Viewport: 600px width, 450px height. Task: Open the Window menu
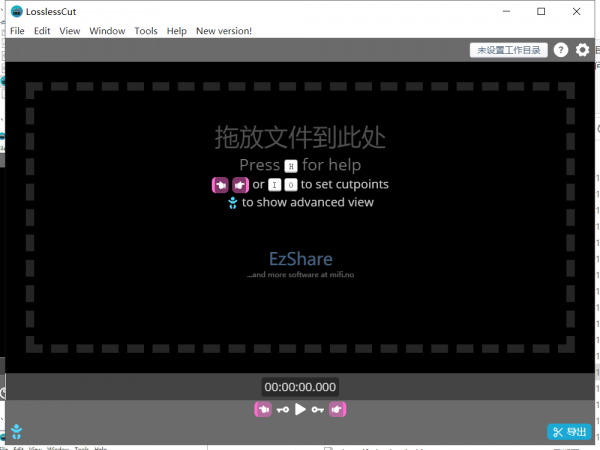point(107,31)
